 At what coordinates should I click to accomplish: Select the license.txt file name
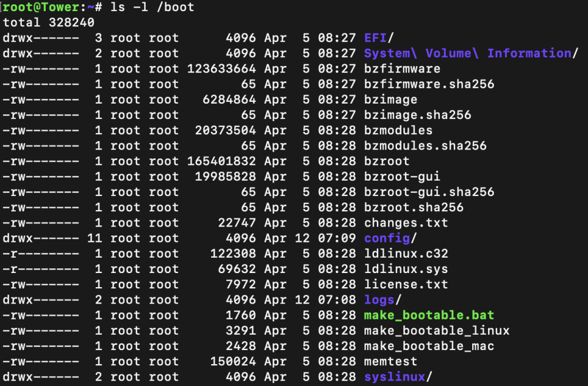click(406, 284)
